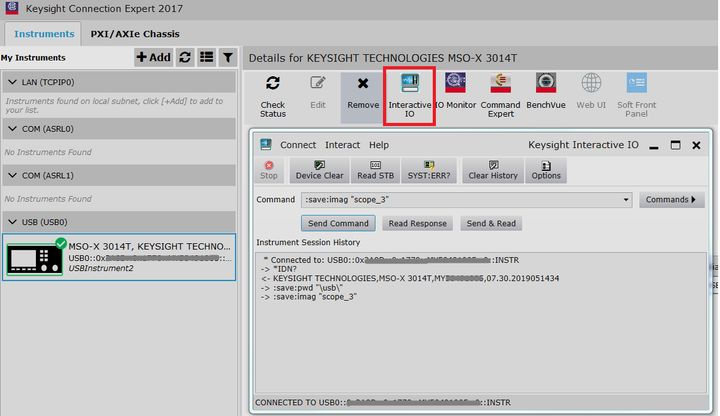Collapse the COM (ASRL1) section

click(12, 175)
